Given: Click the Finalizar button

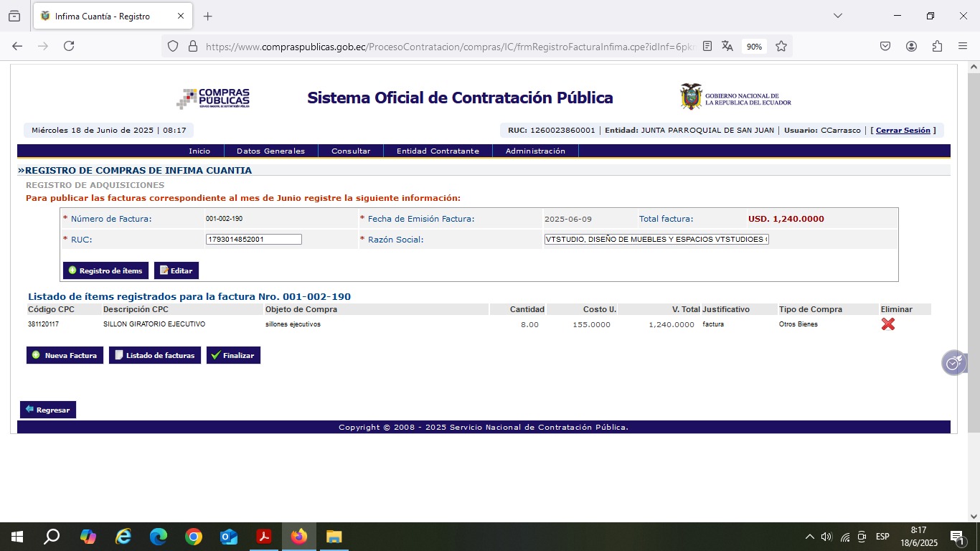Looking at the screenshot, I should coord(233,355).
